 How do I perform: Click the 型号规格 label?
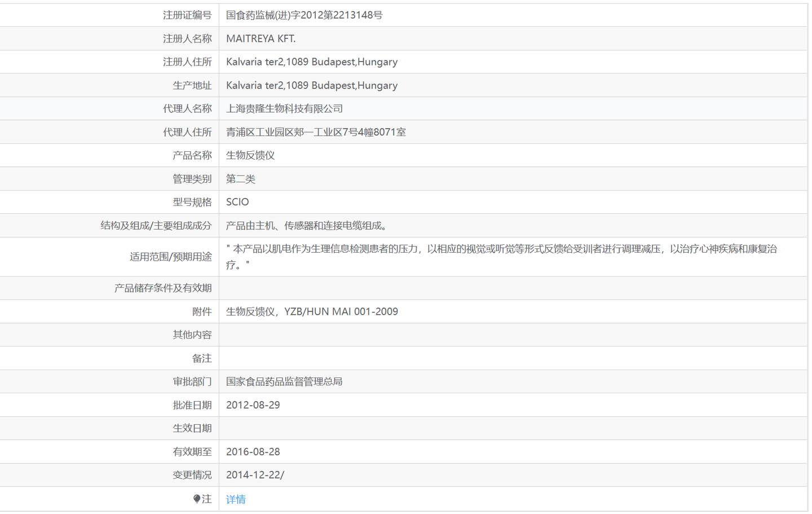tap(192, 203)
